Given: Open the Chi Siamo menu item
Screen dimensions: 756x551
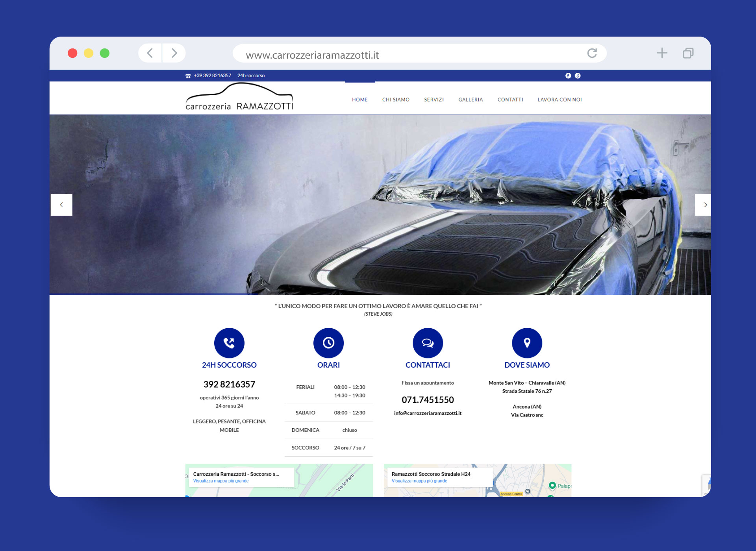Looking at the screenshot, I should (396, 100).
